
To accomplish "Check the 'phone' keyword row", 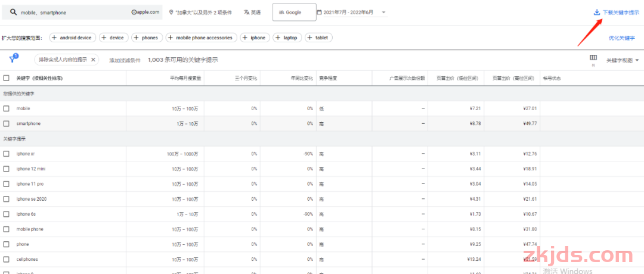I will pos(6,244).
